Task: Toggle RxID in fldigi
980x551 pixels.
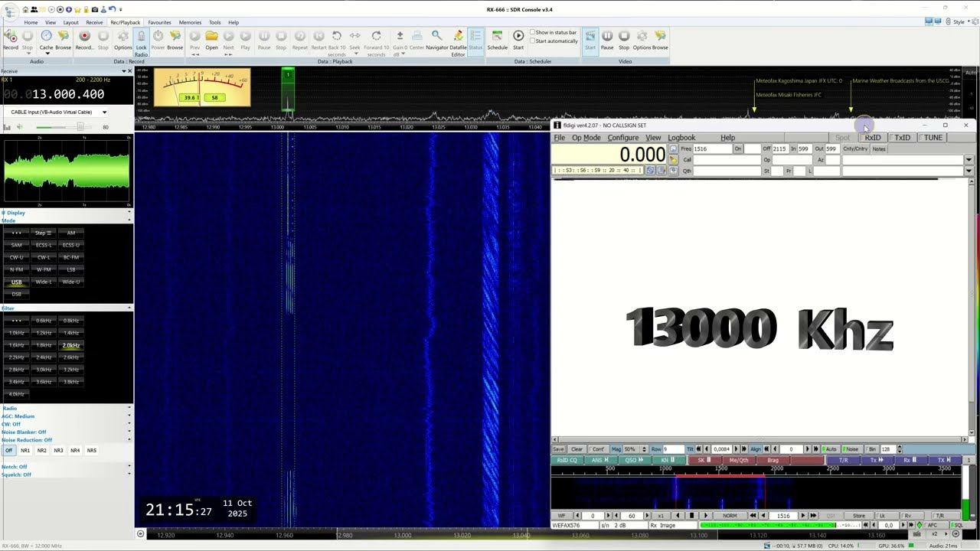Action: click(x=871, y=138)
